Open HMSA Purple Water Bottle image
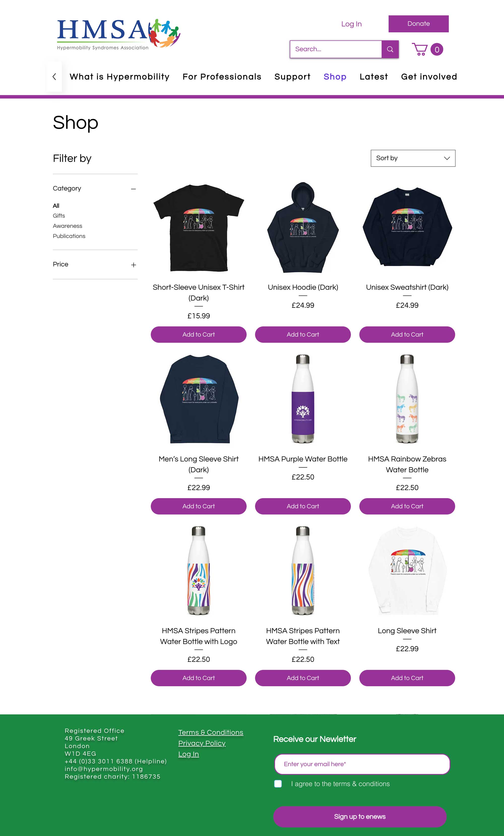Viewport: 504px width, 836px height. (303, 399)
